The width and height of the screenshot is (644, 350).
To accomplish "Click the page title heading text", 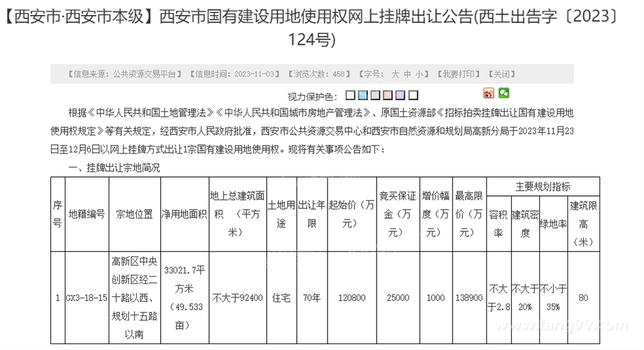I will point(311,28).
